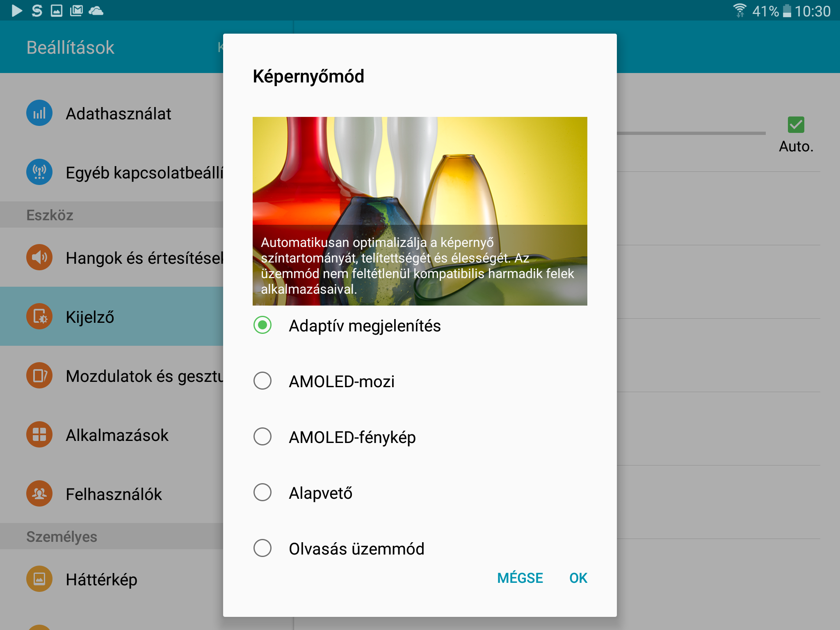This screenshot has height=630, width=840.
Task: Open the Adathasználat data usage icon
Action: tap(39, 113)
